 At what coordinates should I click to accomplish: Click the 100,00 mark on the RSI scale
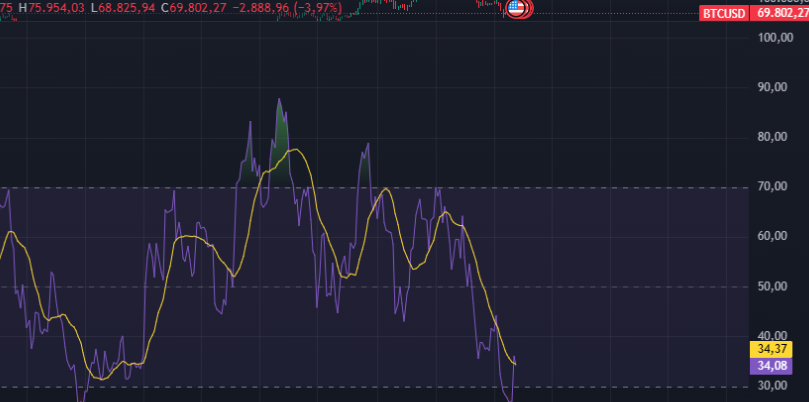click(775, 38)
